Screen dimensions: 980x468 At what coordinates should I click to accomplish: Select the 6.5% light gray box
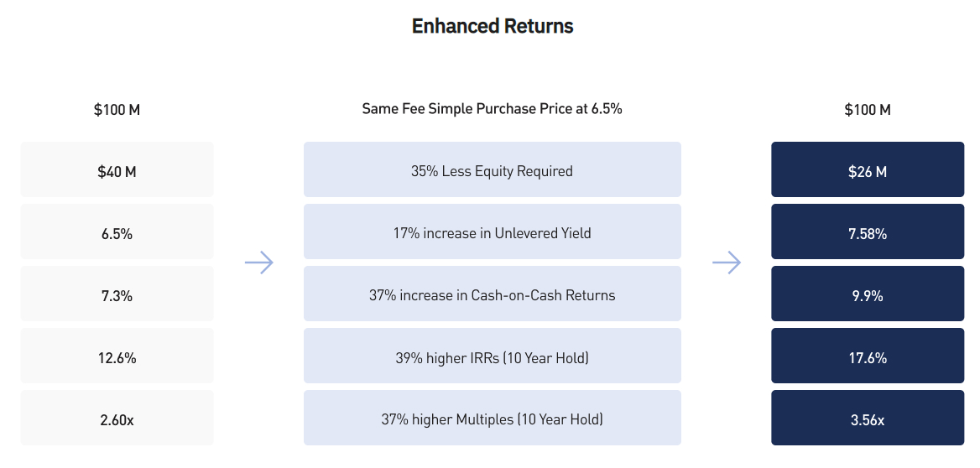click(117, 231)
